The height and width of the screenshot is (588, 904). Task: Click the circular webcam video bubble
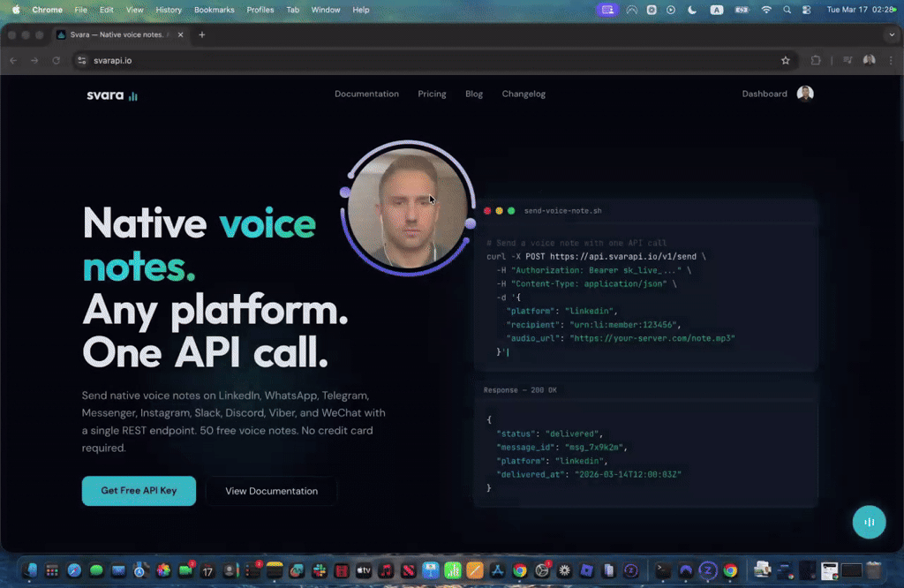tap(408, 208)
